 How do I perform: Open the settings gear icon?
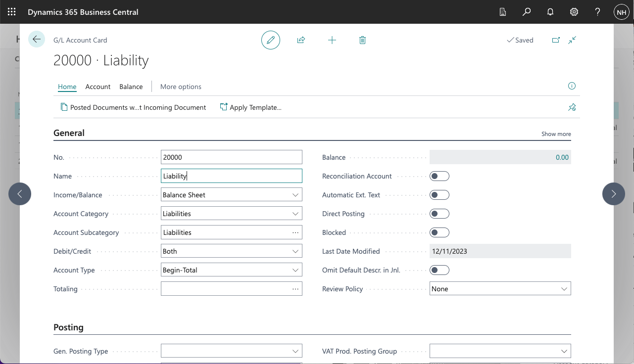tap(574, 12)
